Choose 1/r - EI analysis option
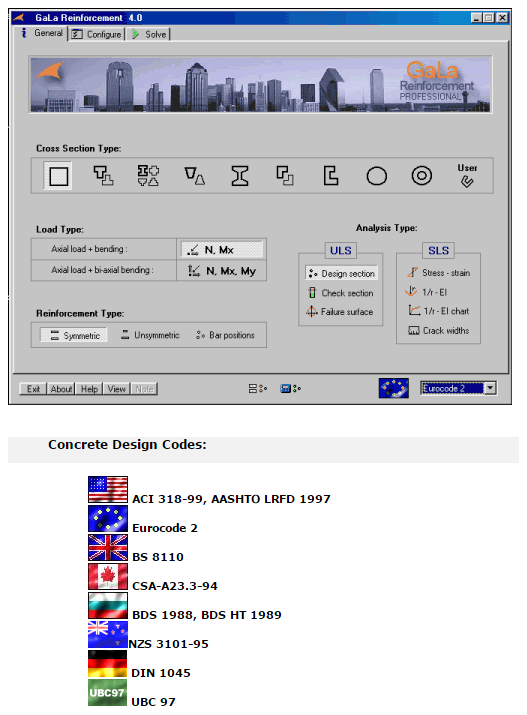This screenshot has width=527, height=715. [426, 292]
